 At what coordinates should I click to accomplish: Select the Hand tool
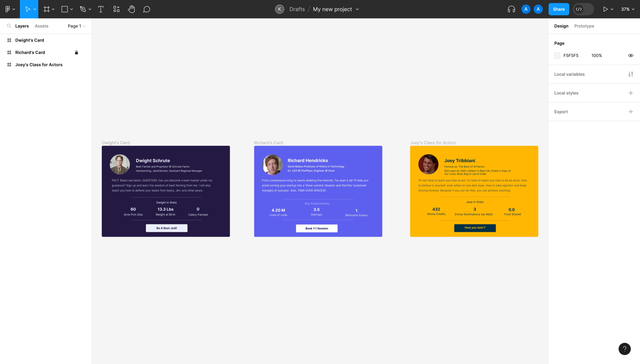click(132, 9)
